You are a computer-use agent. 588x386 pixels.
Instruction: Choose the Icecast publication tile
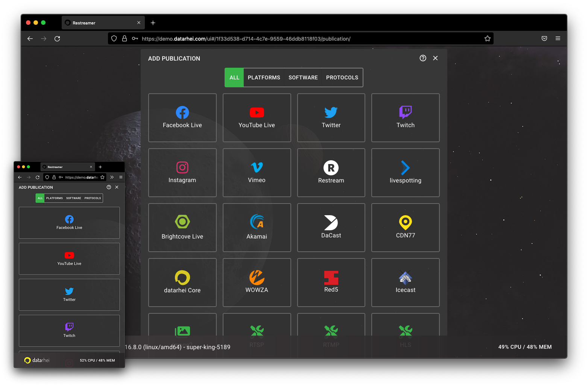pyautogui.click(x=405, y=283)
